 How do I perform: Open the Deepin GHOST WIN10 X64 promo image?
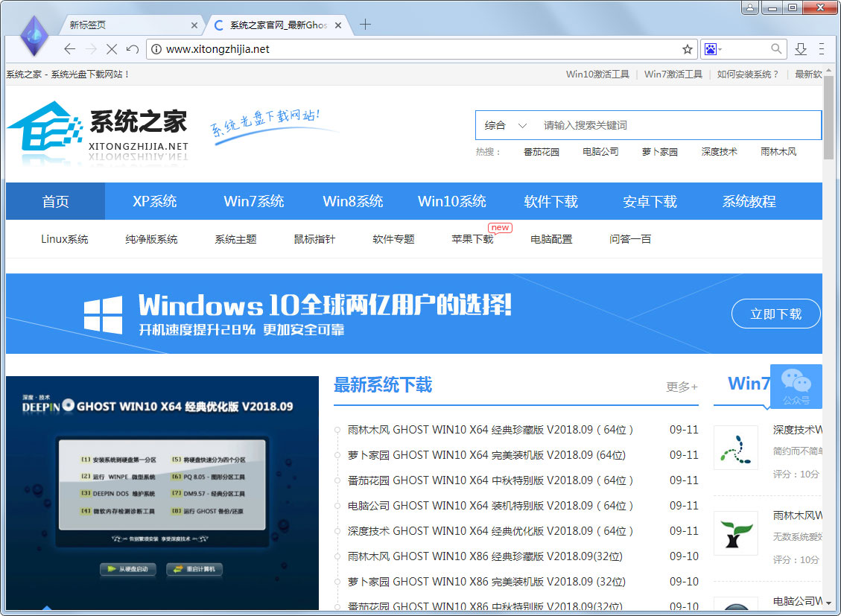click(162, 492)
